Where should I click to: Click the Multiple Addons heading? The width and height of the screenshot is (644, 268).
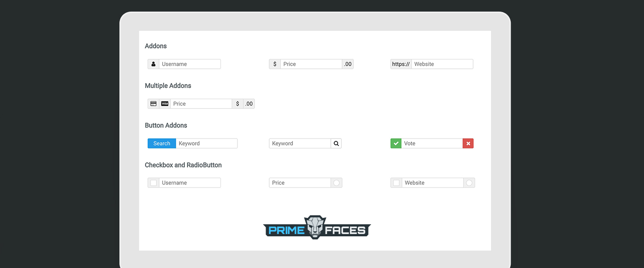(168, 86)
